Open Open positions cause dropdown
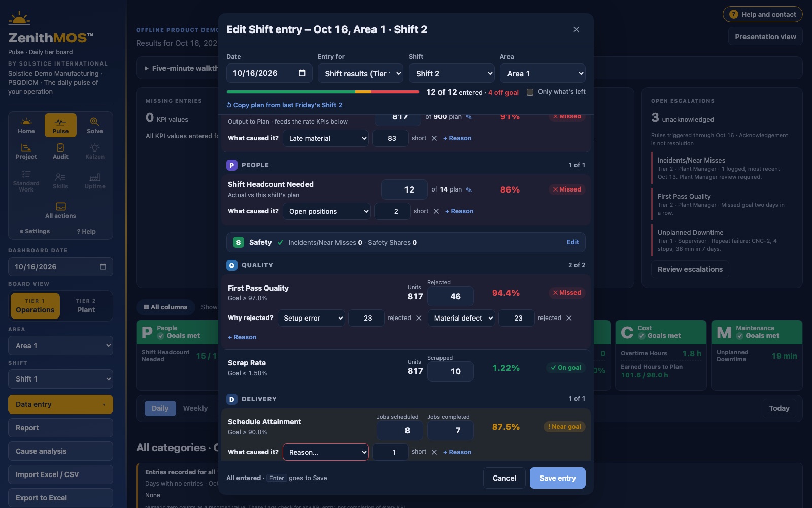Viewport: 812px width, 508px height. 326,211
